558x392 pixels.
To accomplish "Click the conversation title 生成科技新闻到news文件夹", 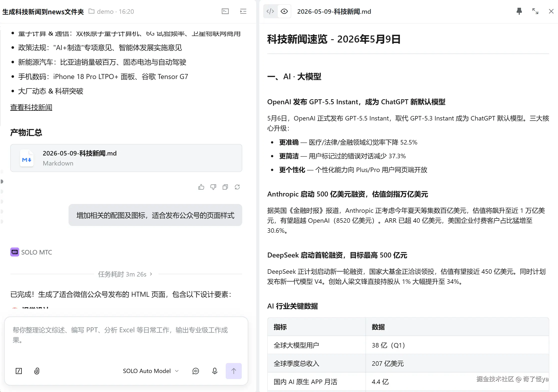I will coord(43,11).
